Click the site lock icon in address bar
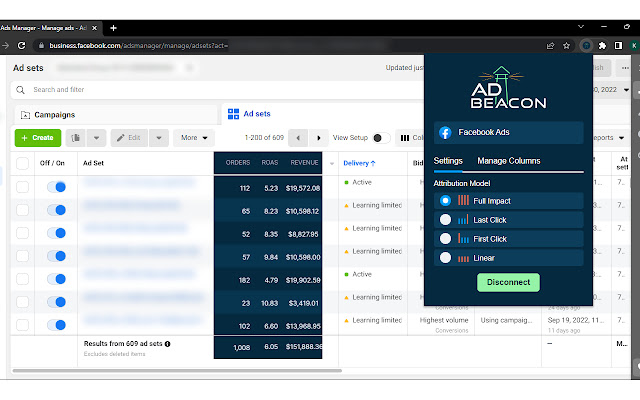The height and width of the screenshot is (400, 640). click(x=41, y=46)
